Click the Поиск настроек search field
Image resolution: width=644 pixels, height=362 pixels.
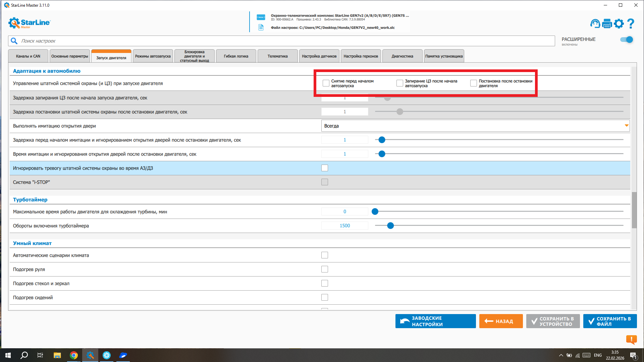pos(282,41)
